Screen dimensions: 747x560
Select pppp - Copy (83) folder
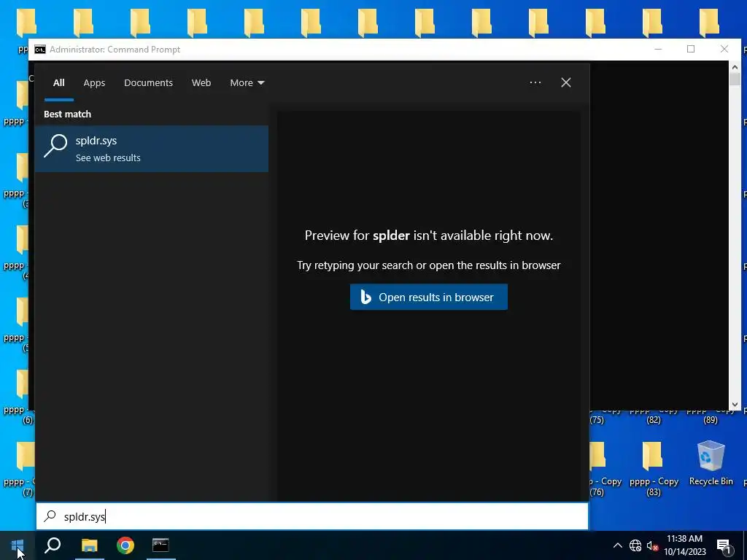pyautogui.click(x=654, y=469)
